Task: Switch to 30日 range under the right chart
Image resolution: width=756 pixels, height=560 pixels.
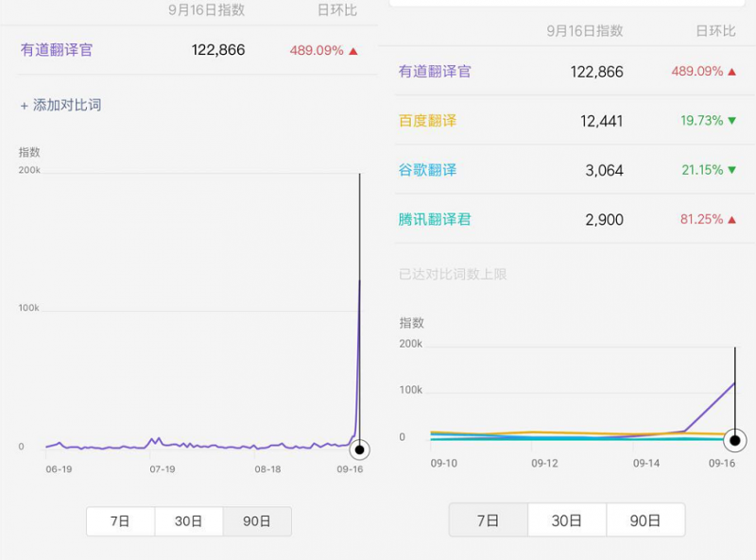Action: pyautogui.click(x=567, y=520)
